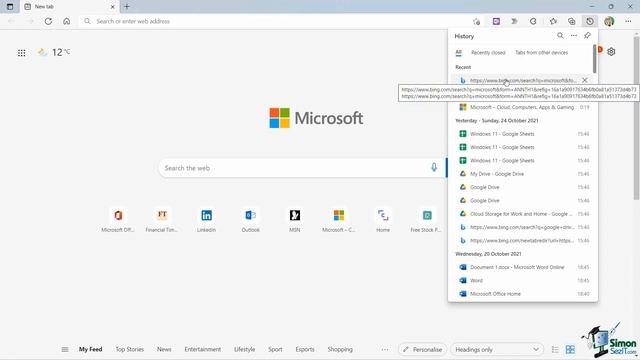
Task: Open Cloud Storage for Work entry
Action: click(522, 214)
